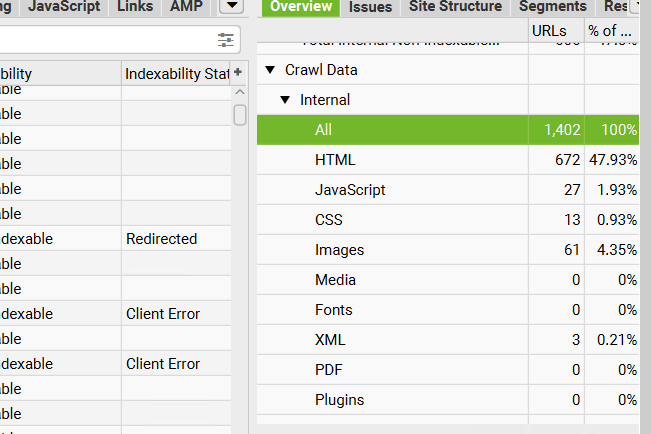The height and width of the screenshot is (434, 651).
Task: Open the search filter options icon
Action: [225, 40]
